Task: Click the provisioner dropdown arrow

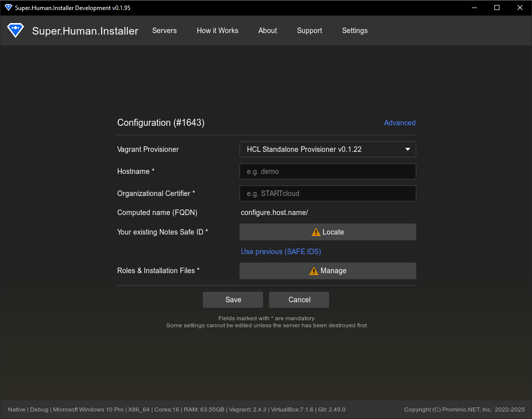Action: tap(407, 149)
